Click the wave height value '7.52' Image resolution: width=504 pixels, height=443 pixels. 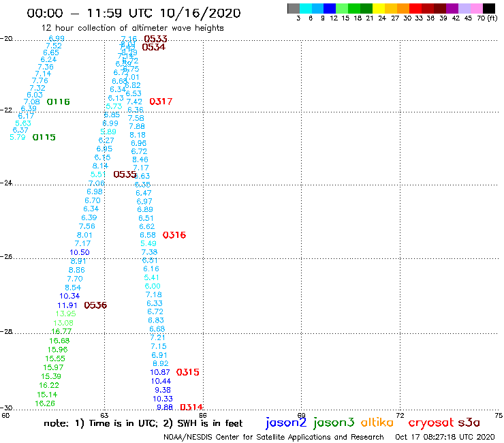54,46
